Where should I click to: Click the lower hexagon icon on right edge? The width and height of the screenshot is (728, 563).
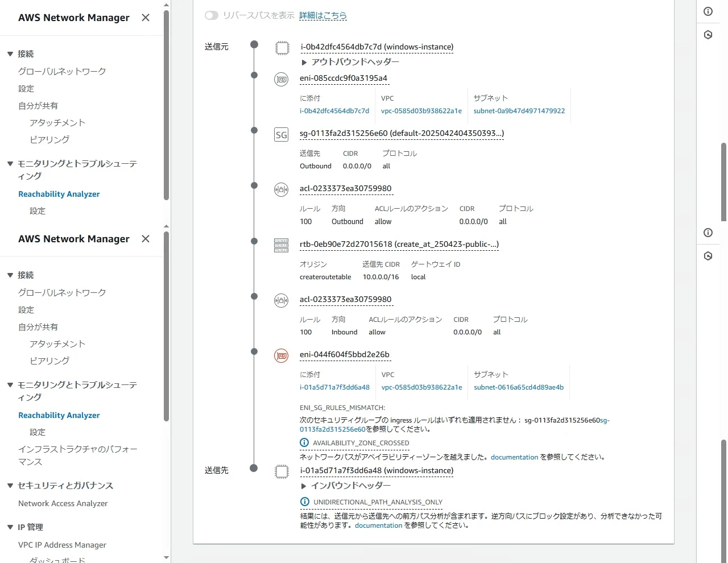[x=708, y=256]
